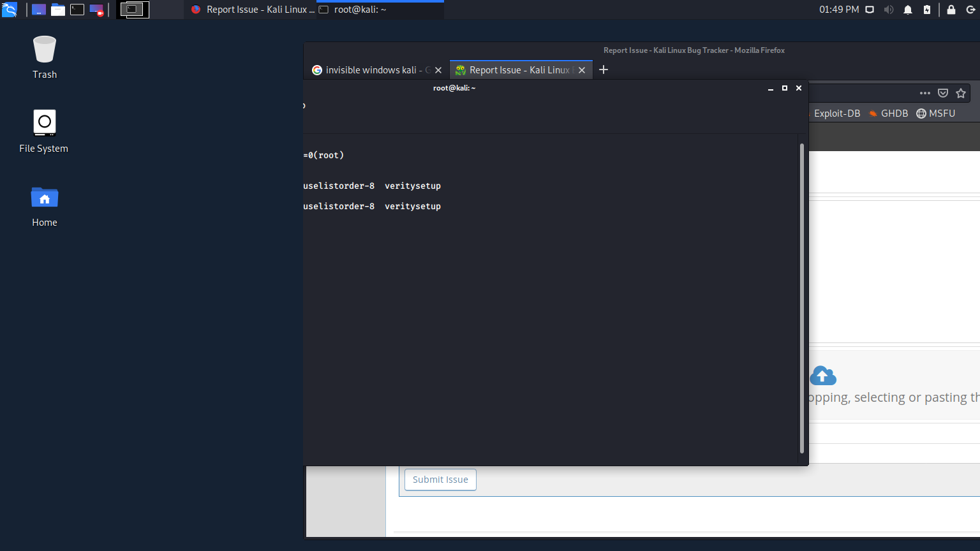Click the show desktop panel icon

click(x=39, y=10)
